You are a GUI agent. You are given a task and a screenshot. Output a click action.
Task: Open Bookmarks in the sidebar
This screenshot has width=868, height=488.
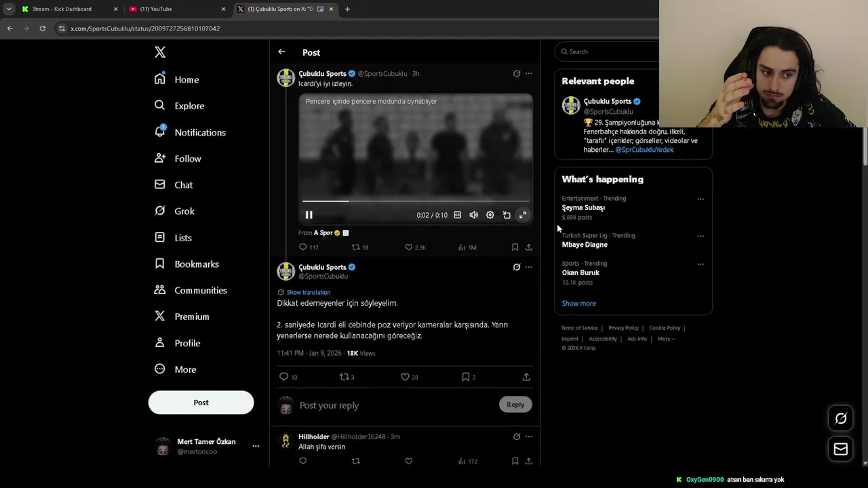click(x=186, y=264)
